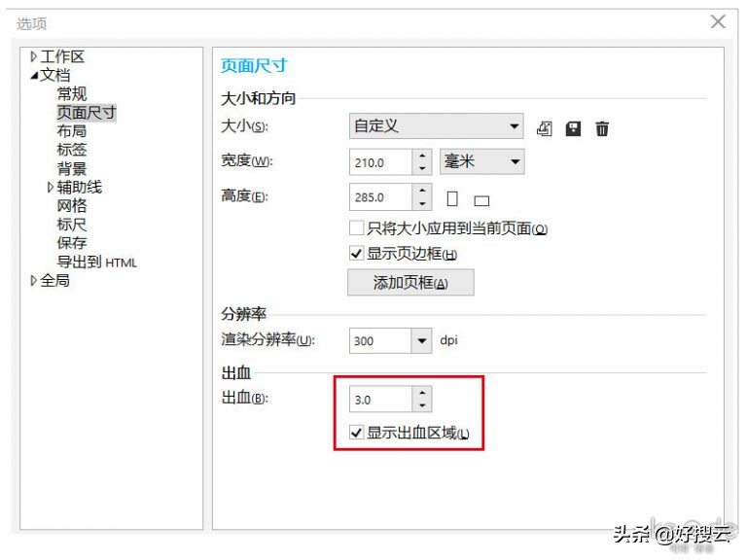
Task: Decrease height with the down stepper
Action: coord(422,203)
